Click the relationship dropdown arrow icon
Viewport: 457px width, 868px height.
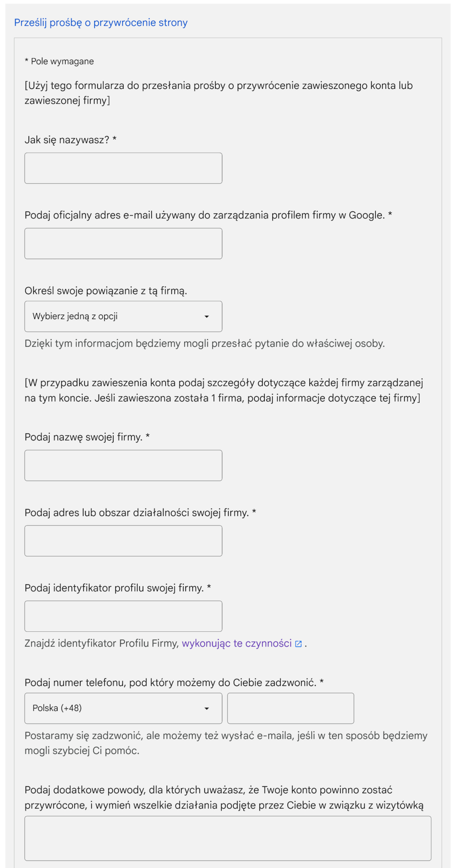pos(206,316)
